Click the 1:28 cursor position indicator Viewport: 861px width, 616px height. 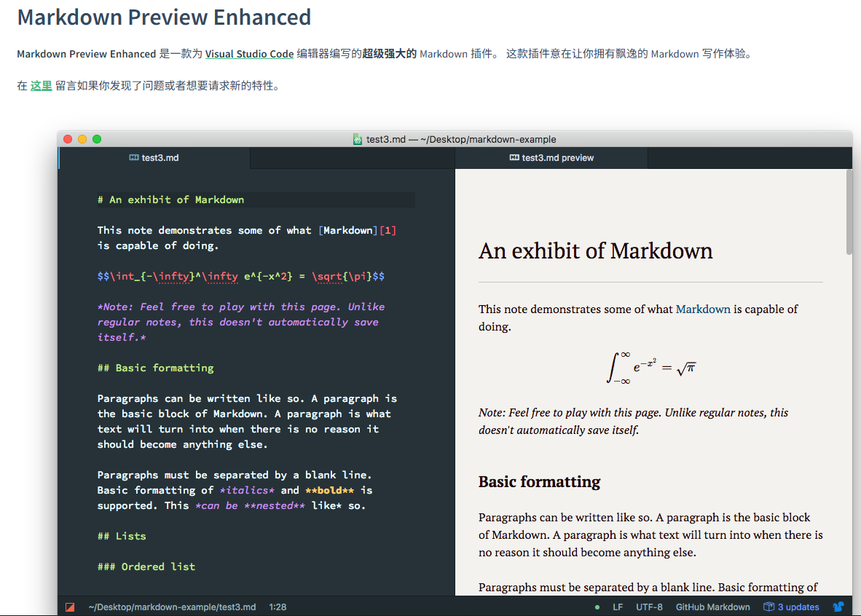click(278, 607)
